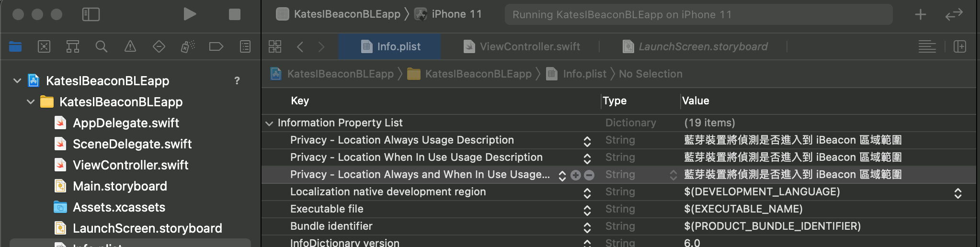The width and height of the screenshot is (980, 247).
Task: Open the test navigator diamond icon
Action: click(x=159, y=46)
